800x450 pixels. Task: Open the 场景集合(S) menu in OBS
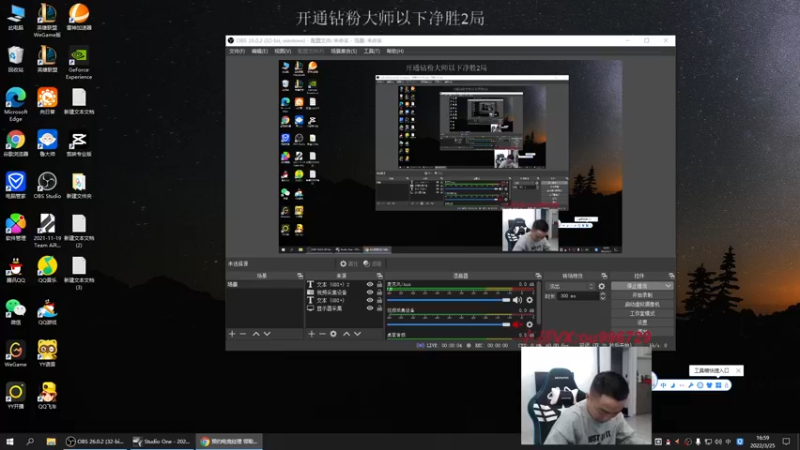(x=343, y=51)
